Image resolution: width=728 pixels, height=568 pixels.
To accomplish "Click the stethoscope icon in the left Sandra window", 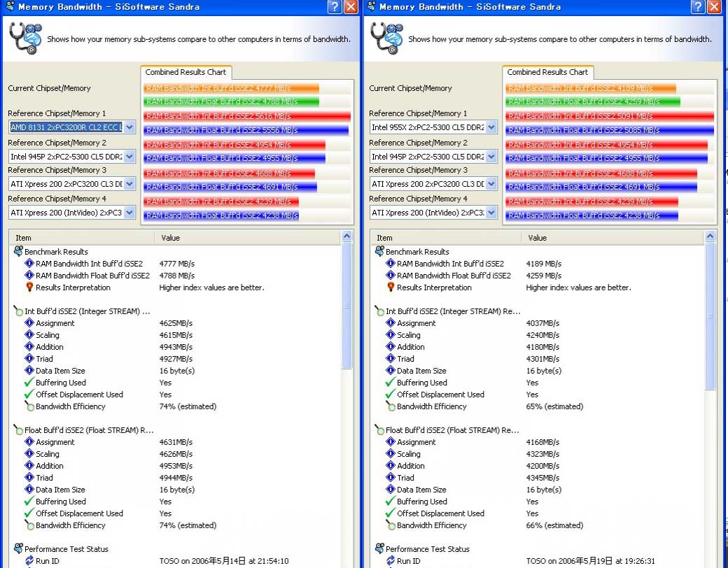I will click(x=25, y=38).
